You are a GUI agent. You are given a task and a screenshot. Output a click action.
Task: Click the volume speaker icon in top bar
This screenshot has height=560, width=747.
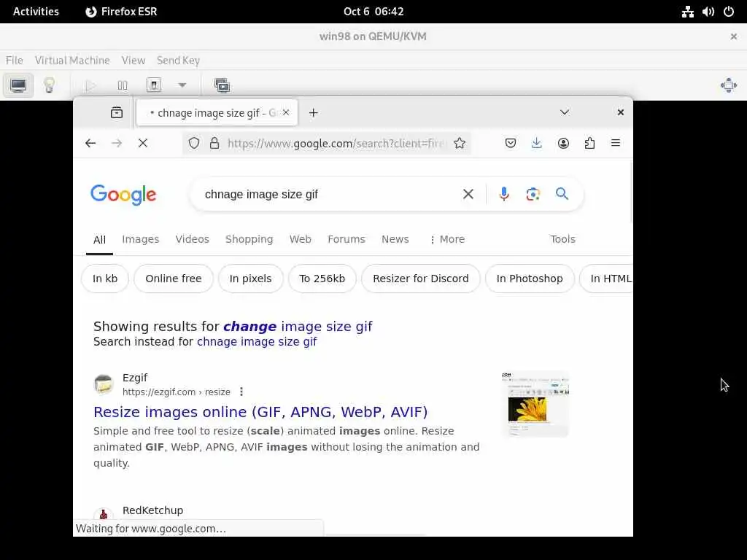[708, 12]
